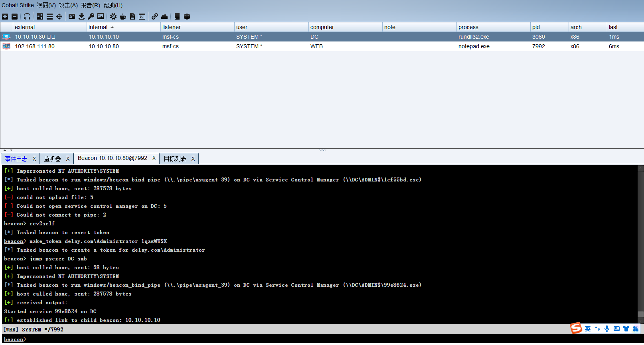Sort sessions by the external column

point(50,27)
